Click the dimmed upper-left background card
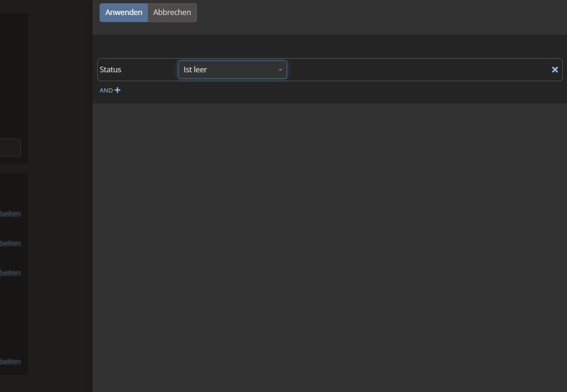Image resolution: width=567 pixels, height=392 pixels. [x=13, y=70]
